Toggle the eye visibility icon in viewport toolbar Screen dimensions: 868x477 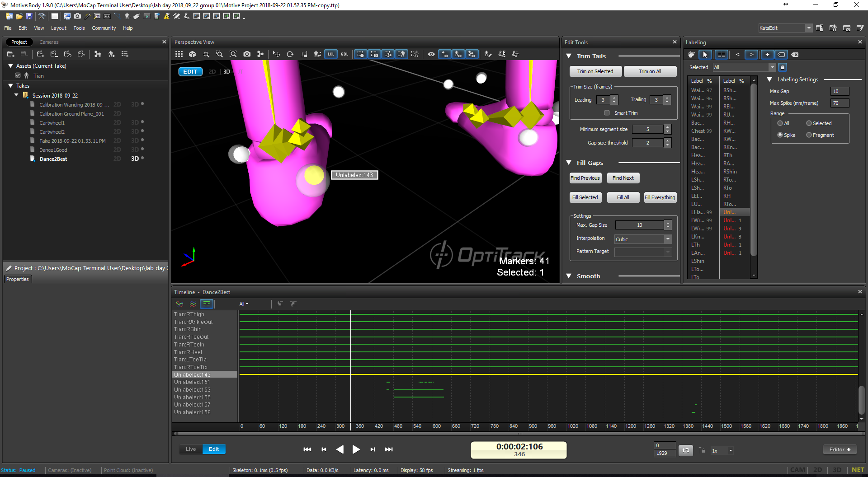click(431, 54)
